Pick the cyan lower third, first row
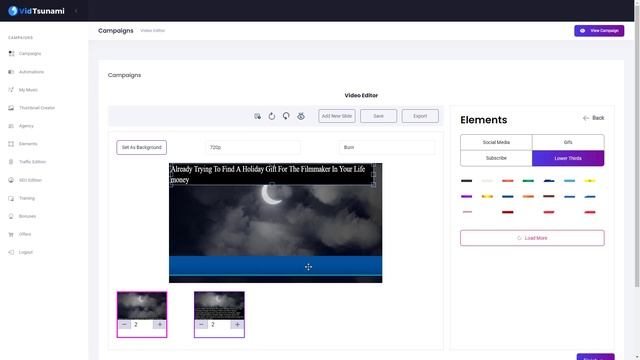Viewport: 640px width, 360px height. coord(569,180)
